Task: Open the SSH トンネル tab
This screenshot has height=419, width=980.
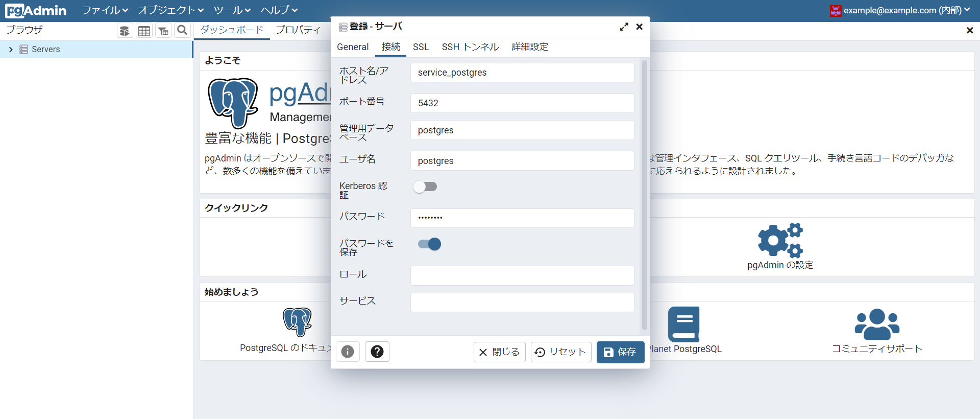Action: tap(470, 47)
